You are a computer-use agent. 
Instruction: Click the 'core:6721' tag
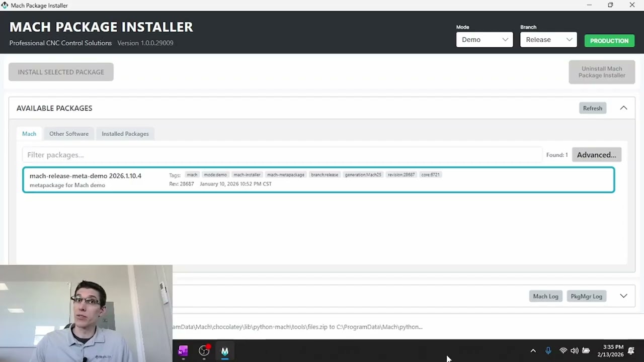click(x=431, y=175)
